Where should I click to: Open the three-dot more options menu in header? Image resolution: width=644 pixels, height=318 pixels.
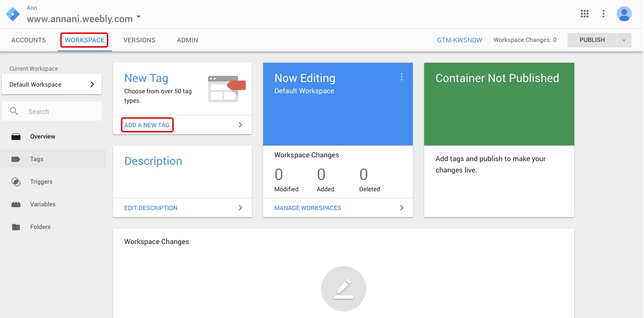(x=604, y=14)
